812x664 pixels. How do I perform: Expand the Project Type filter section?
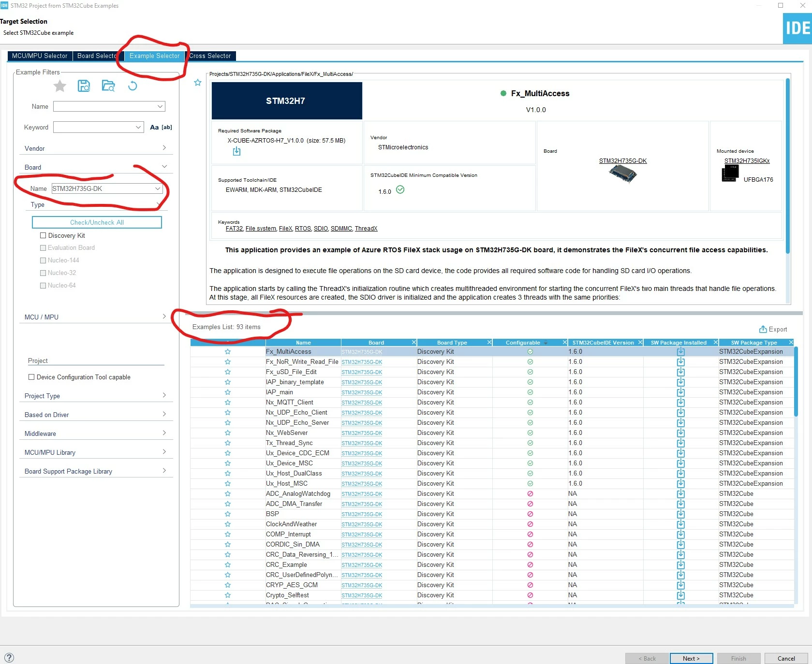tap(164, 395)
